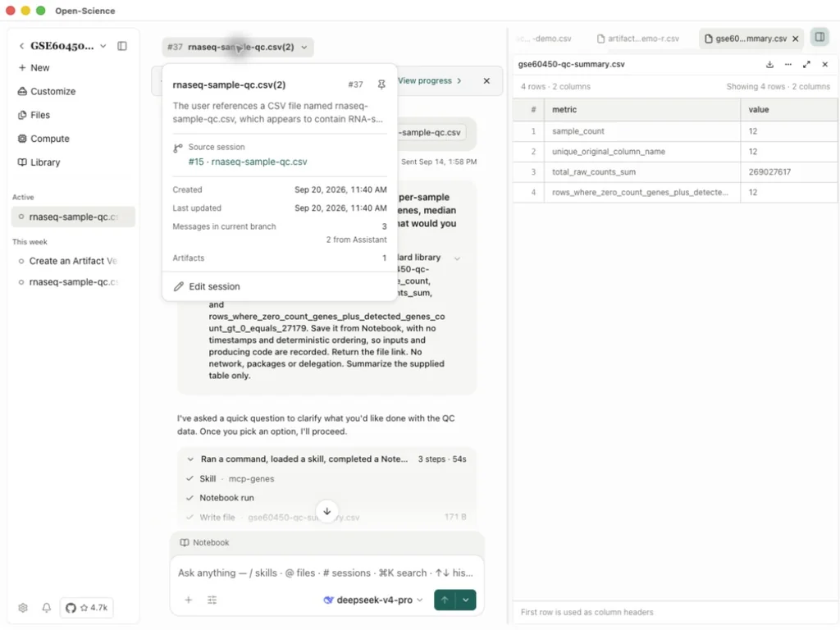Viewport: 840px width, 630px height.
Task: Dismiss the View progress banner
Action: pos(486,80)
